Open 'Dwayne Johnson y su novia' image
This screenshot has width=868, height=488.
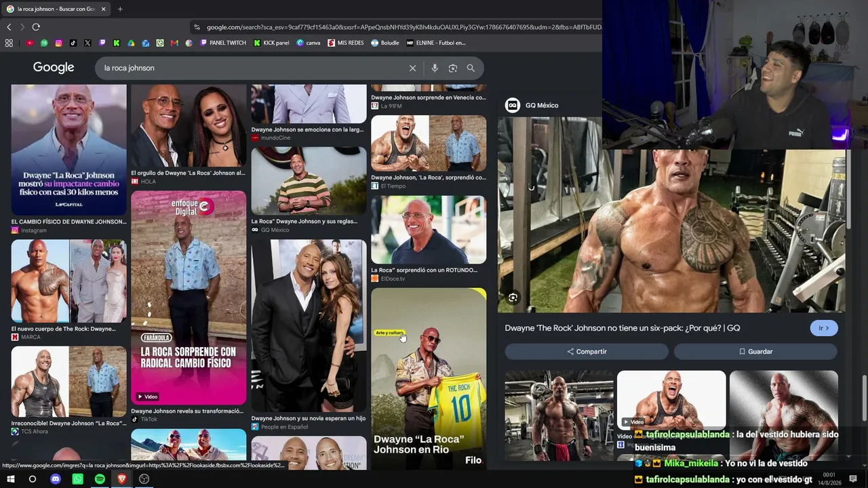pos(309,325)
